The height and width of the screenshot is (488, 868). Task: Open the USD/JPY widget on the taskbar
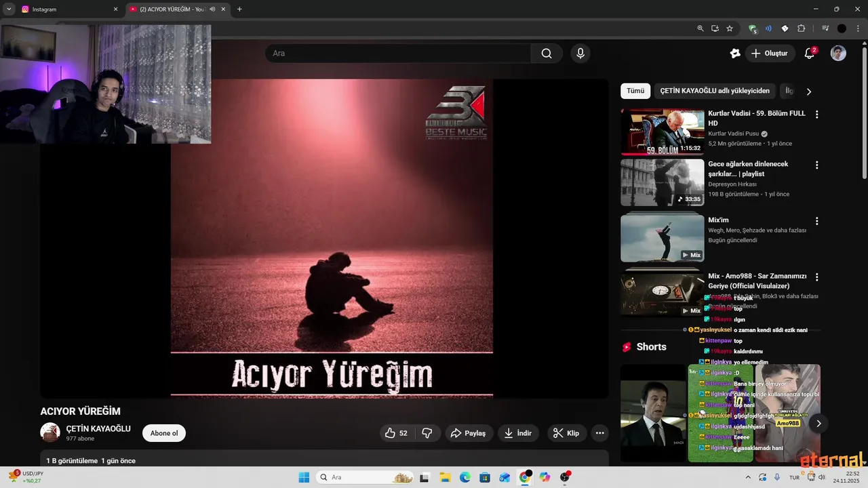tap(27, 477)
